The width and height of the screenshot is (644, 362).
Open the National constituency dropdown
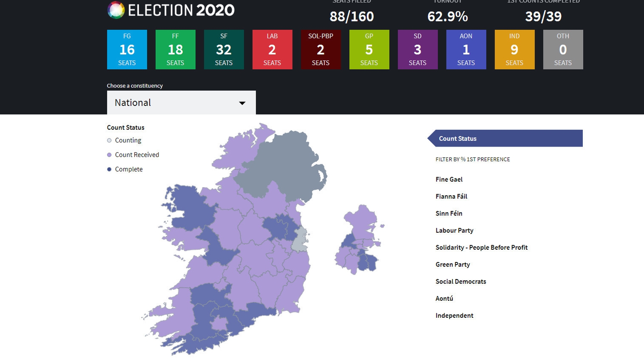point(181,103)
